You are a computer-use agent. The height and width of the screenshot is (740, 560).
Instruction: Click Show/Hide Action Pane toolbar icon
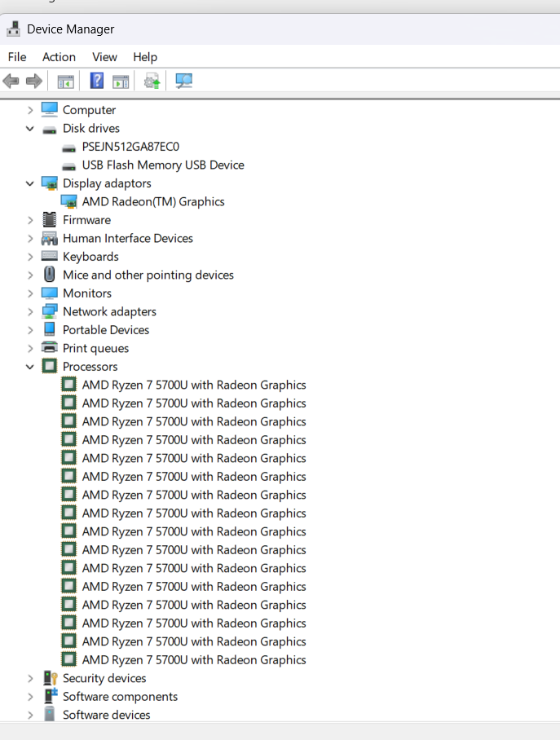click(121, 82)
